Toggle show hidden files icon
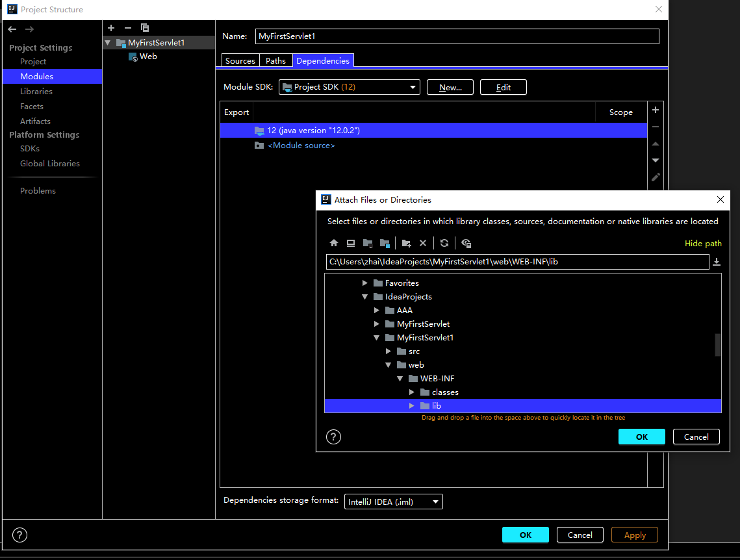740x560 pixels. (466, 243)
